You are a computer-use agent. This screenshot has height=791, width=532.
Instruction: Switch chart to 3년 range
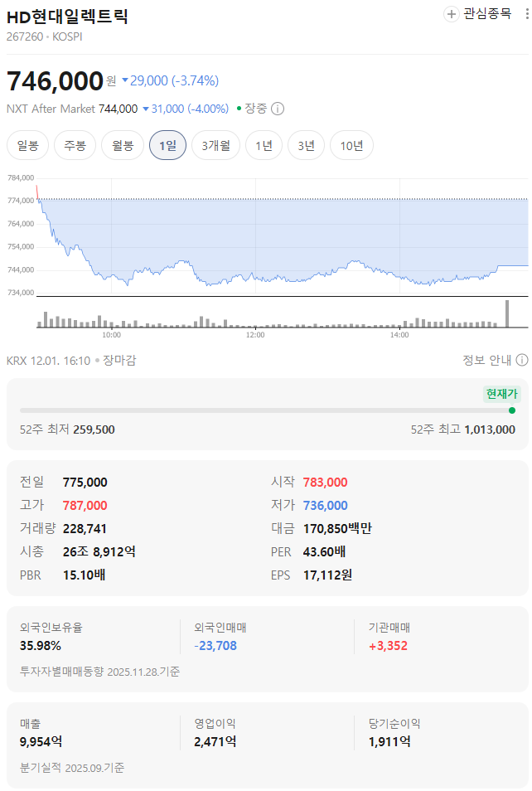306,145
